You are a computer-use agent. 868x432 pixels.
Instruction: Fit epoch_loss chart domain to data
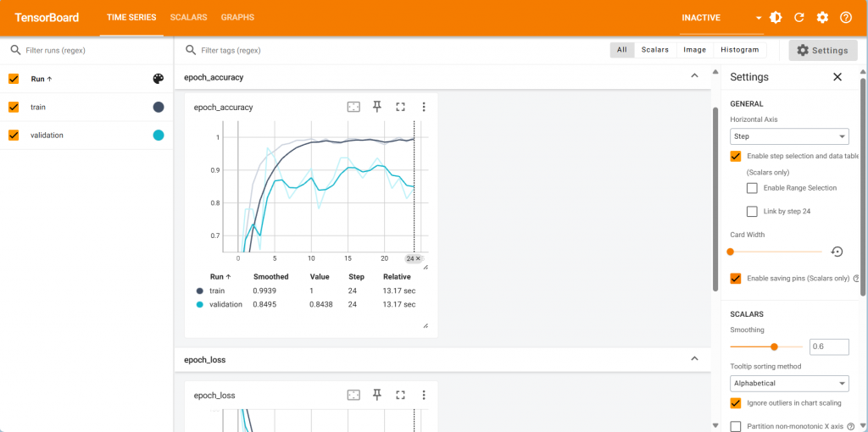point(353,395)
